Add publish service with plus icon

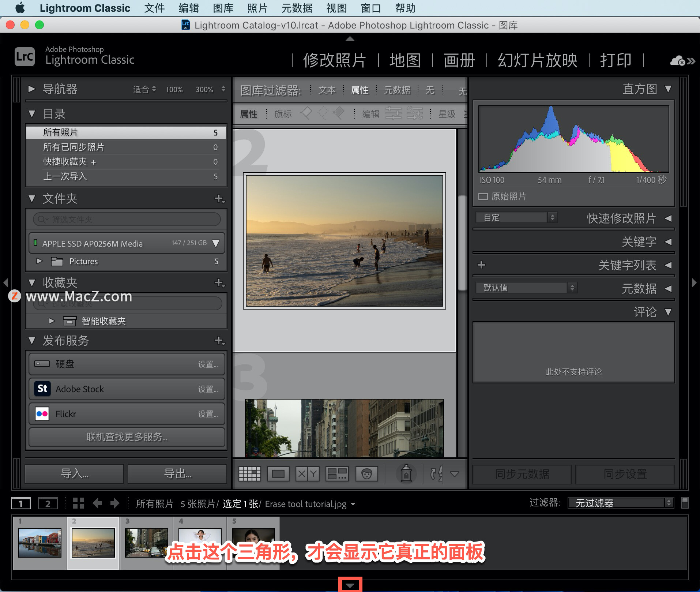pyautogui.click(x=219, y=341)
